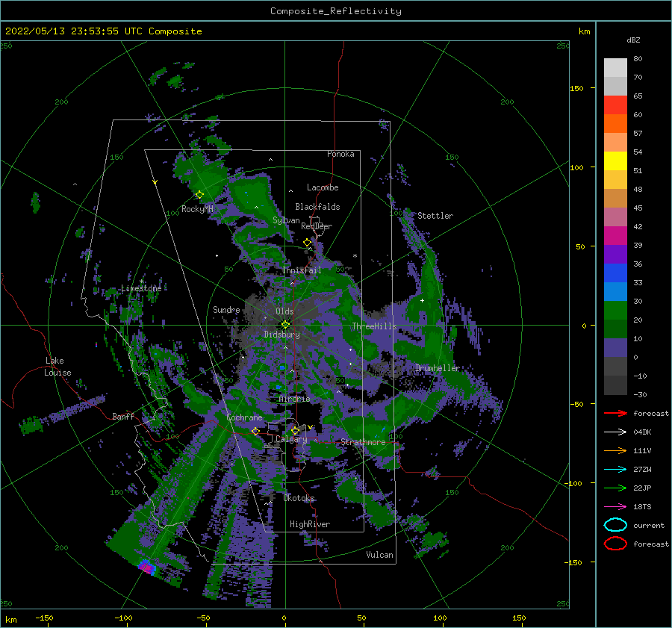Click the Sylvan label

point(286,220)
